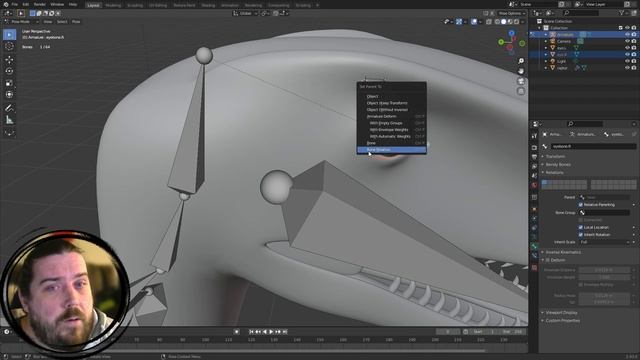Image resolution: width=640 pixels, height=360 pixels.
Task: Collapse the Relations panel
Action: coord(554,173)
